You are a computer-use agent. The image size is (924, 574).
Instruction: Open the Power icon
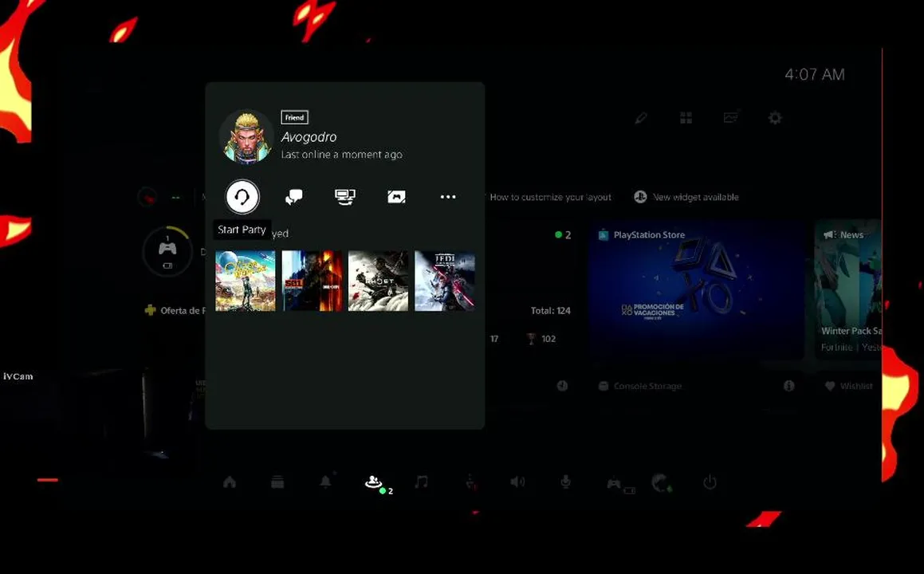coord(710,482)
